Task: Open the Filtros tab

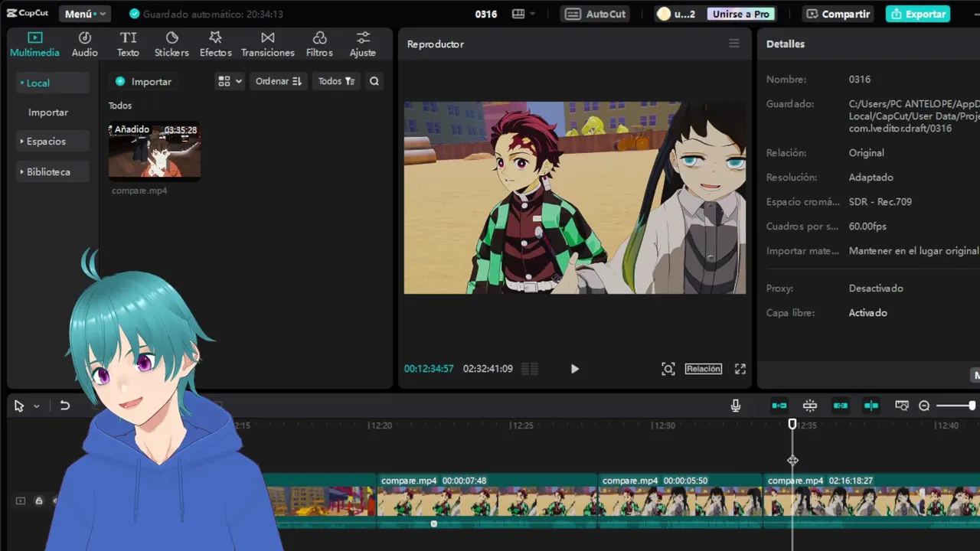Action: point(319,44)
